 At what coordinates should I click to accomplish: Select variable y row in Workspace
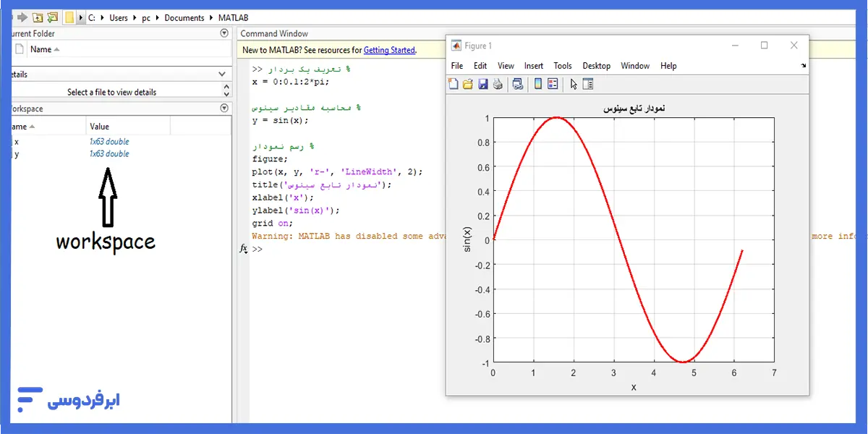(x=122, y=154)
